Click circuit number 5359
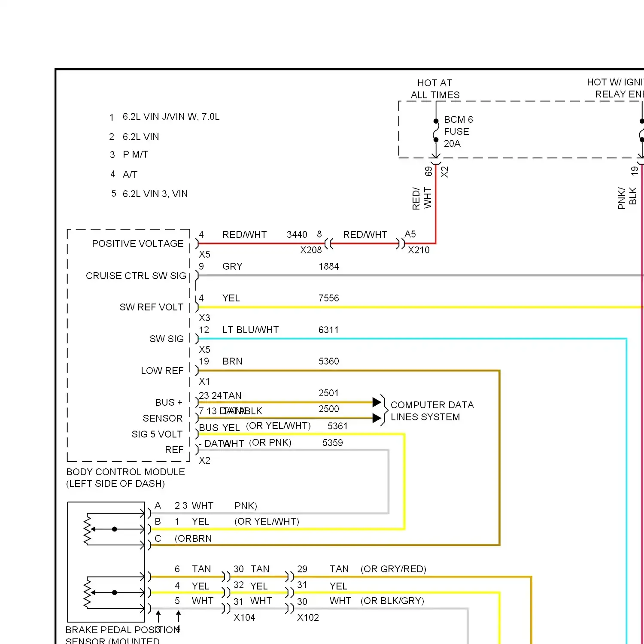Viewport: 644px width, 644px height. coord(333,443)
